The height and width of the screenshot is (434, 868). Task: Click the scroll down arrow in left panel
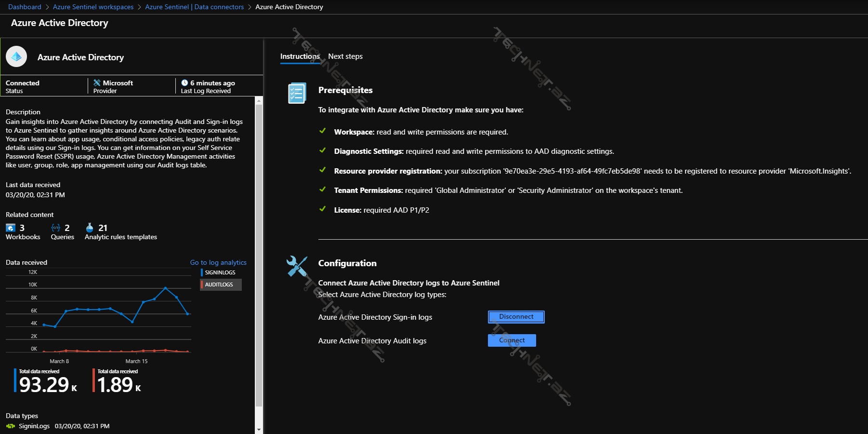point(259,429)
